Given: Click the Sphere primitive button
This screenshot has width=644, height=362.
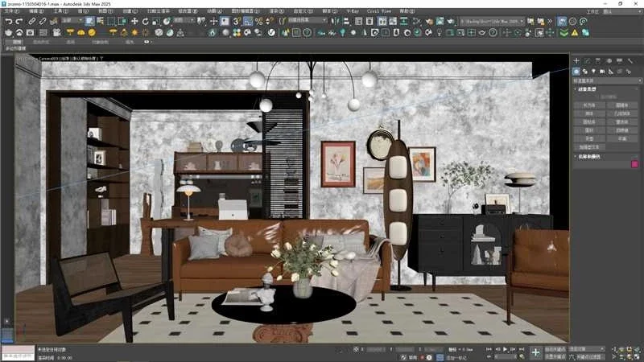Looking at the screenshot, I should click(588, 113).
